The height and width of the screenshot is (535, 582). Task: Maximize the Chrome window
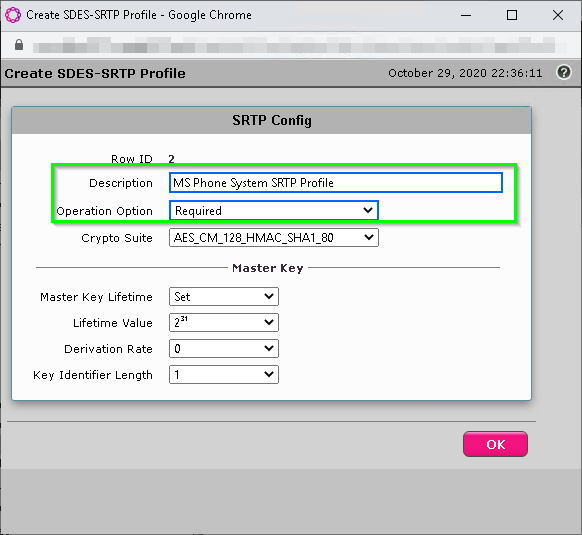512,15
